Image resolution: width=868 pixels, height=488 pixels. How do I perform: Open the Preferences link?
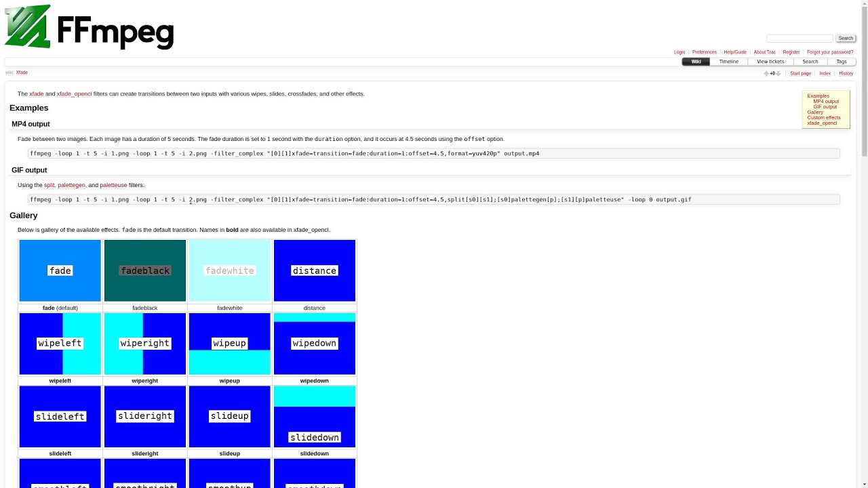[705, 52]
